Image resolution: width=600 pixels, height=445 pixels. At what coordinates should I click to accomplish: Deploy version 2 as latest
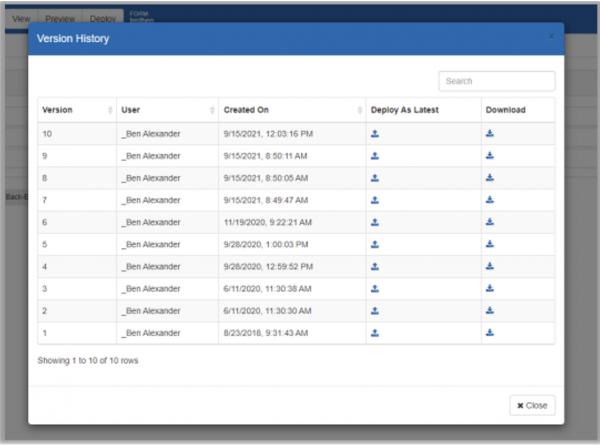pos(375,311)
